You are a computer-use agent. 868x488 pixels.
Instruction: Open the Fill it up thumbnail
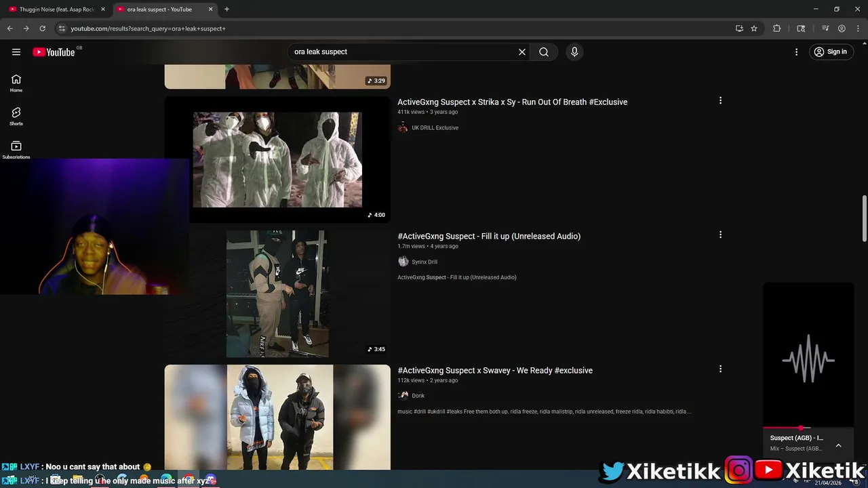coord(277,293)
